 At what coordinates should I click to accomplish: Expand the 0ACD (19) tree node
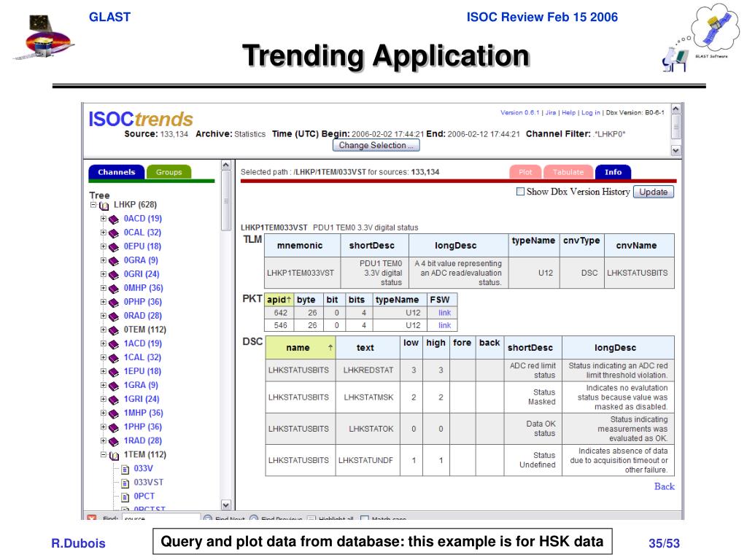104,219
